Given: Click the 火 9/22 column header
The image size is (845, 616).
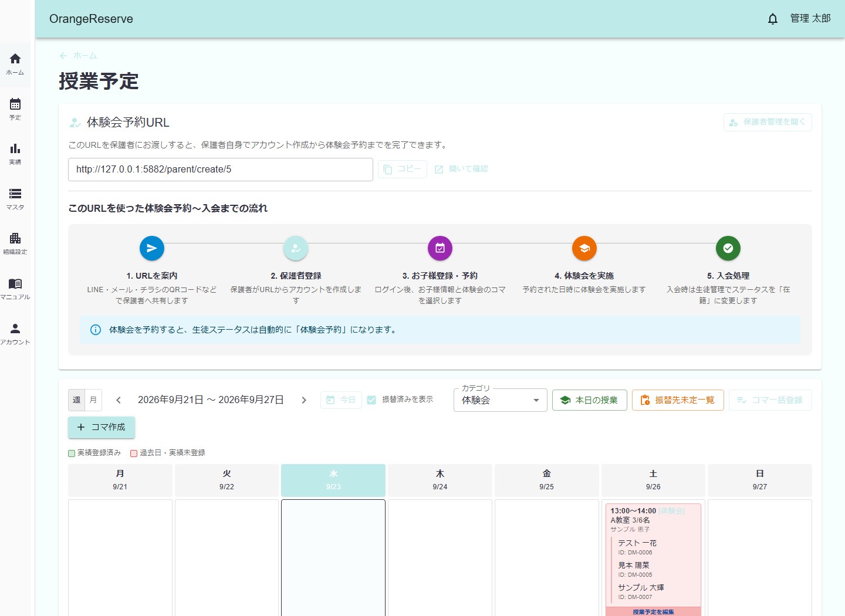Looking at the screenshot, I should [x=227, y=480].
